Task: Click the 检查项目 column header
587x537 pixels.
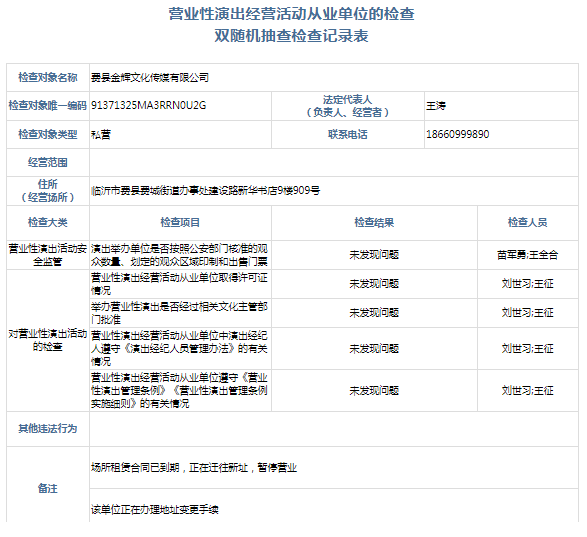Action: pyautogui.click(x=180, y=222)
